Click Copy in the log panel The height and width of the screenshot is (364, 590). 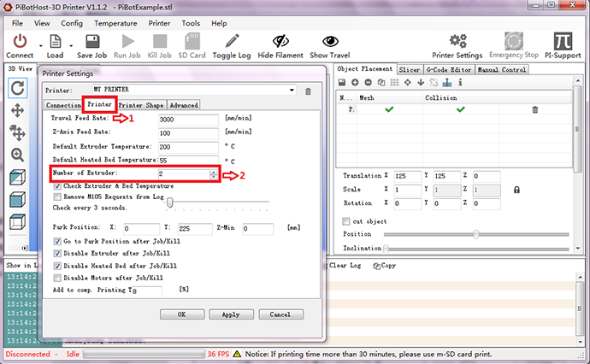tap(384, 266)
